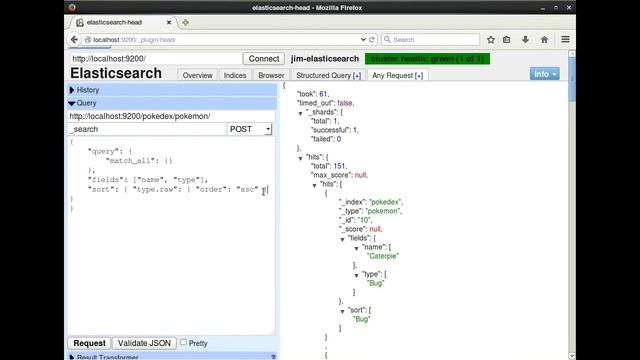The image size is (640, 360).
Task: Switch to the Indices tab
Action: [235, 76]
